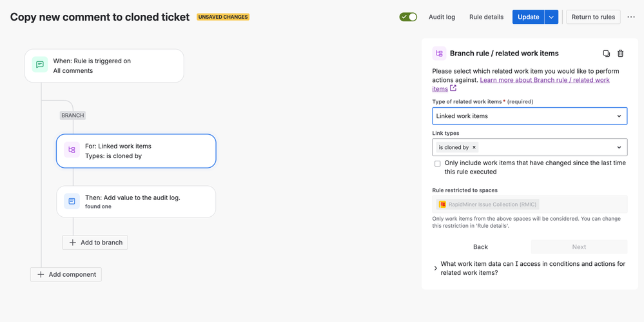Click the plus icon on Add component

(x=41, y=274)
